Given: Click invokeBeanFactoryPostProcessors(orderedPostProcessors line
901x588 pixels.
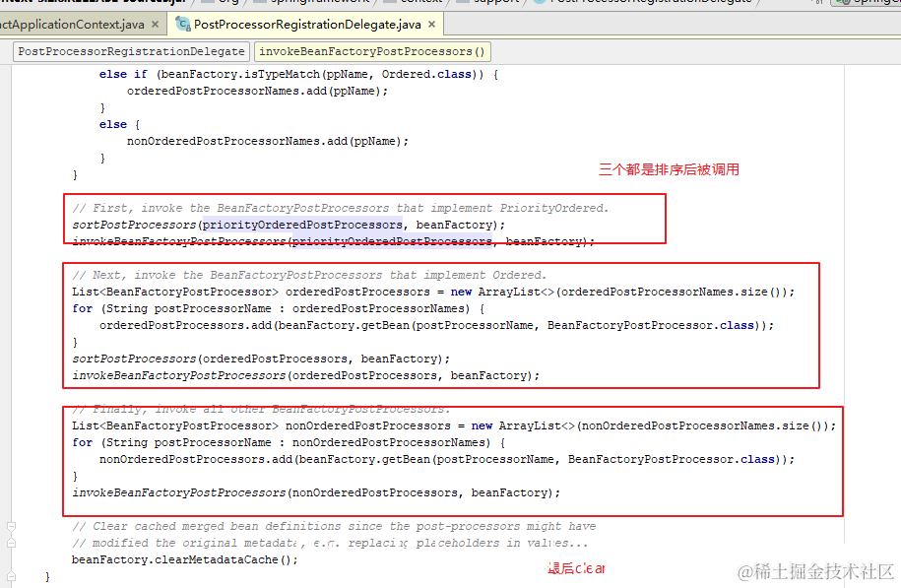Looking at the screenshot, I should (305, 375).
